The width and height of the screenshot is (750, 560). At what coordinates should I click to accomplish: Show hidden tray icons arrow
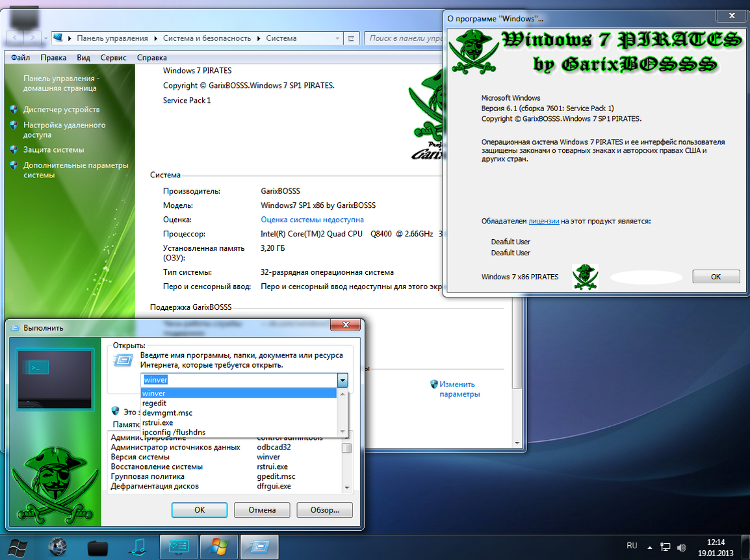point(649,547)
